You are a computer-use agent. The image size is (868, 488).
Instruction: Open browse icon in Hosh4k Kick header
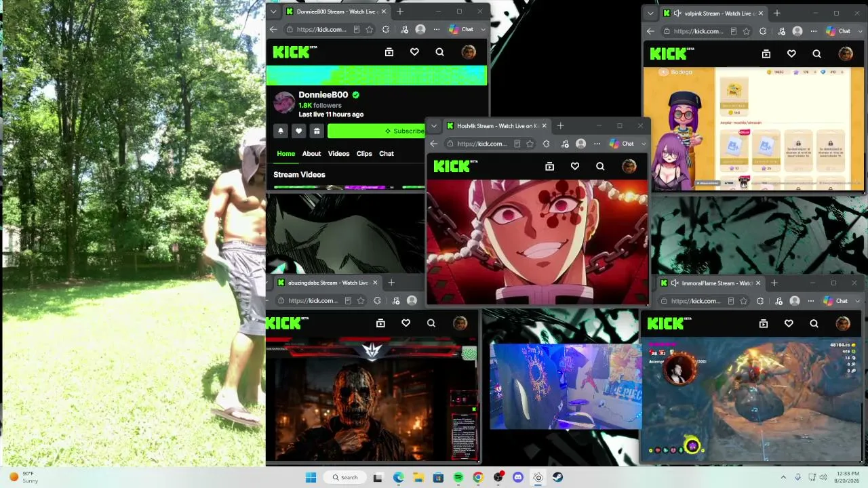(550, 166)
